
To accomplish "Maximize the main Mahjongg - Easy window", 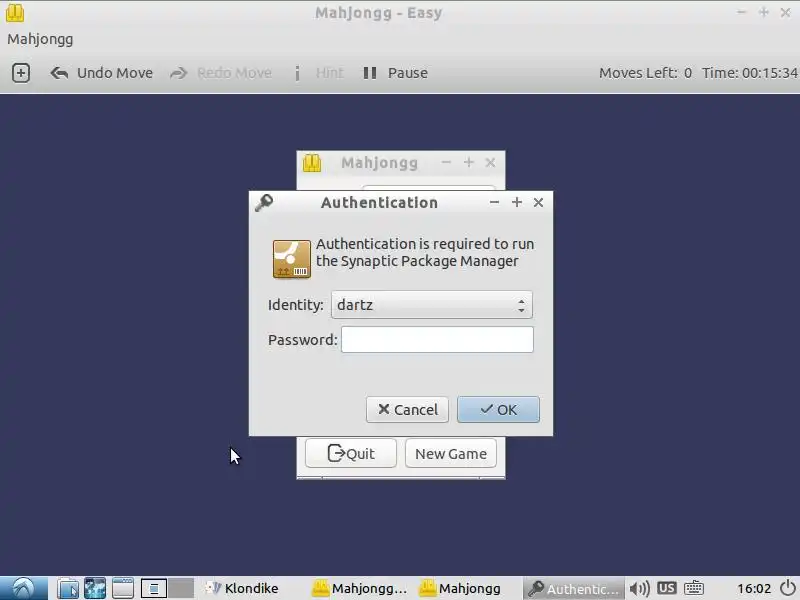I will click(763, 13).
